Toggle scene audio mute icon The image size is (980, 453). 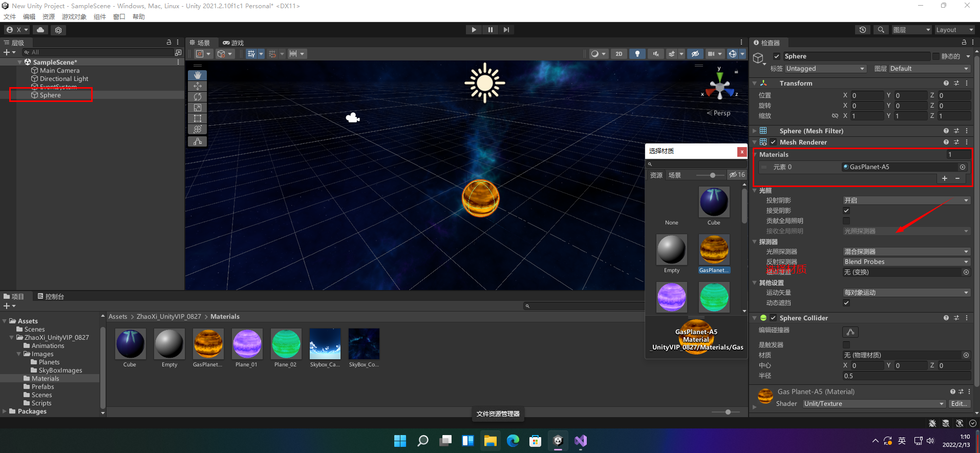655,54
